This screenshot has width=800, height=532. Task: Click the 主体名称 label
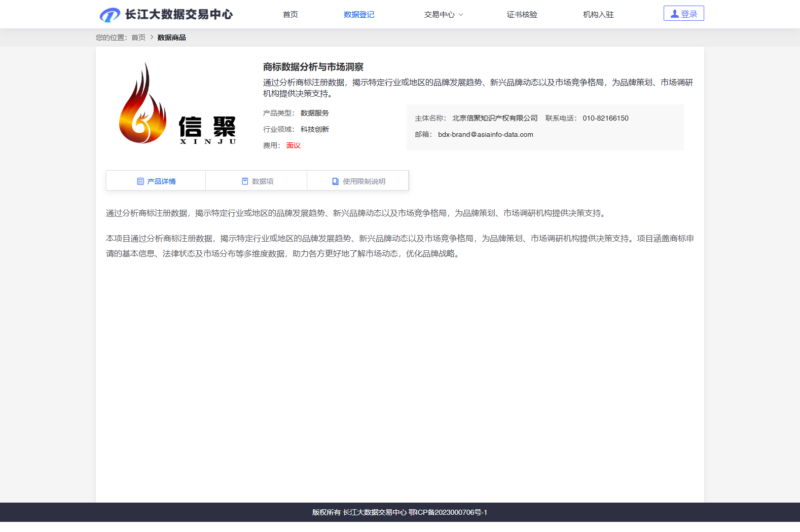point(430,118)
